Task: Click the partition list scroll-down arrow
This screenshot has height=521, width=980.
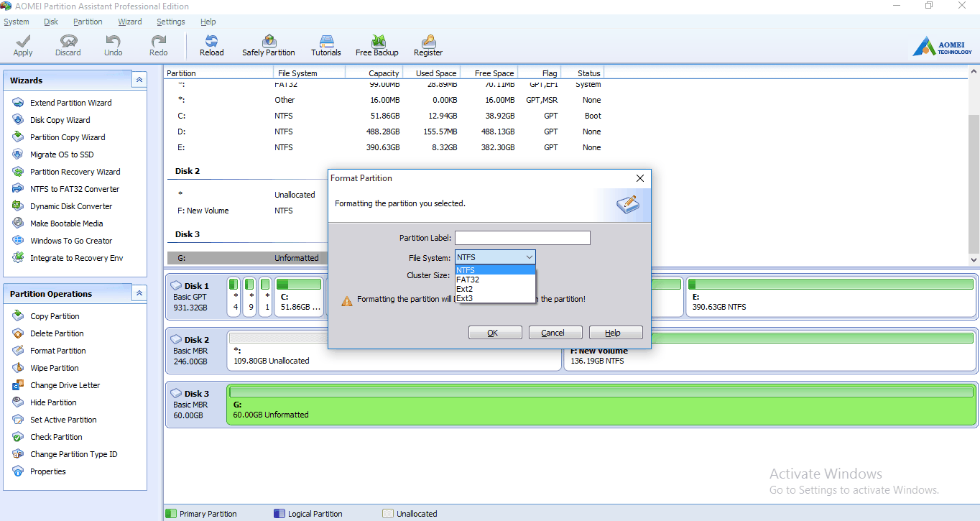Action: point(974,259)
